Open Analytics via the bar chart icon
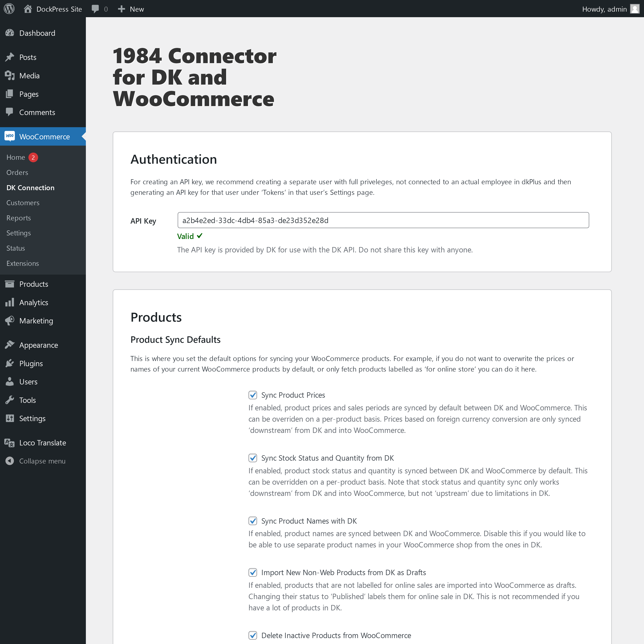644x644 pixels. point(10,302)
